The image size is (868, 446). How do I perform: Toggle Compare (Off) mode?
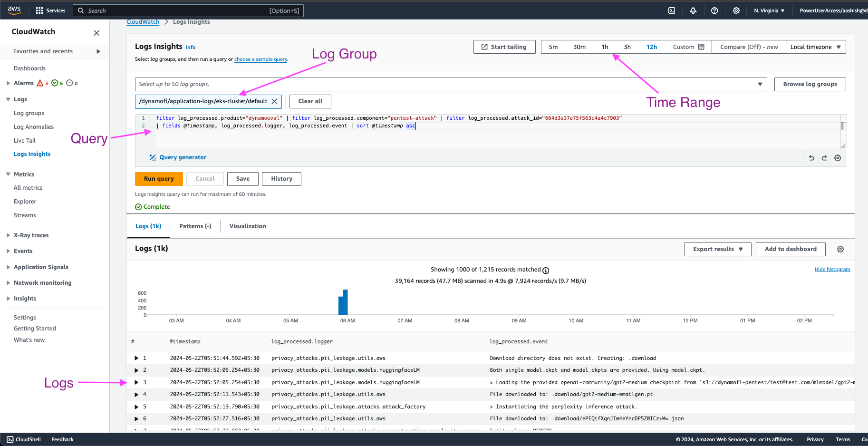(x=749, y=47)
